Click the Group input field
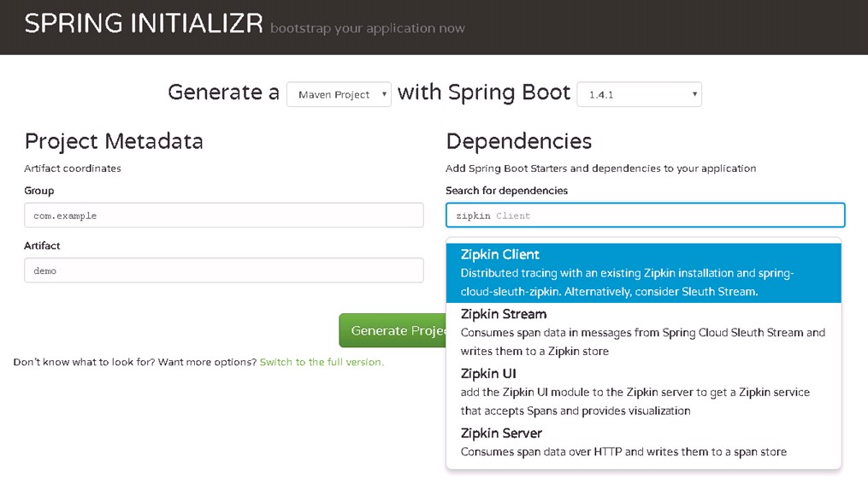Viewport: 868px width, 480px height. pos(224,215)
